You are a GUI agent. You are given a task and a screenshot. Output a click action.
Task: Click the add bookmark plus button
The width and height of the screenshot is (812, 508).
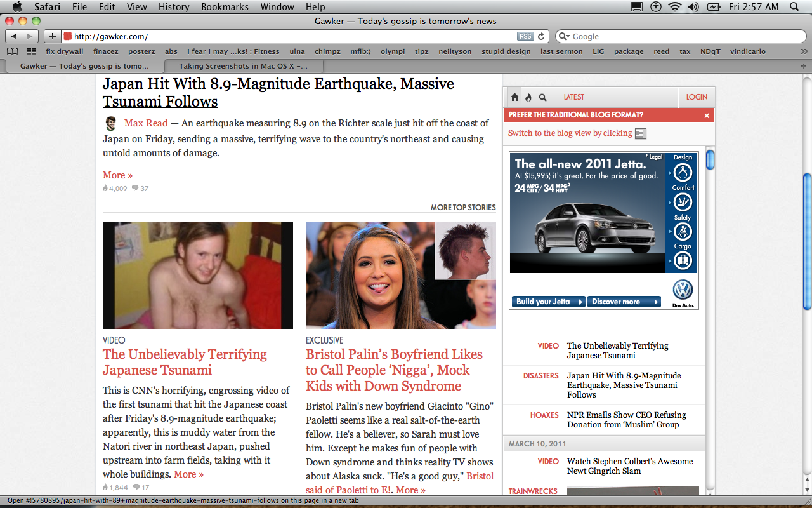53,36
